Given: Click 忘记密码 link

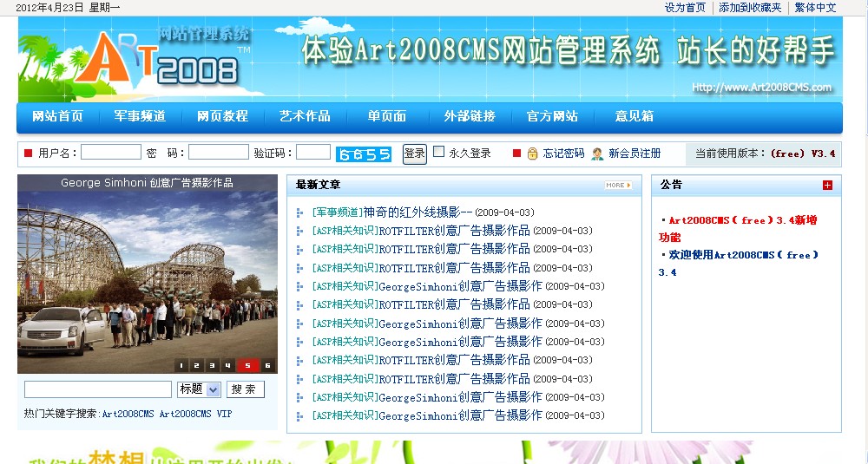Looking at the screenshot, I should pyautogui.click(x=563, y=154).
